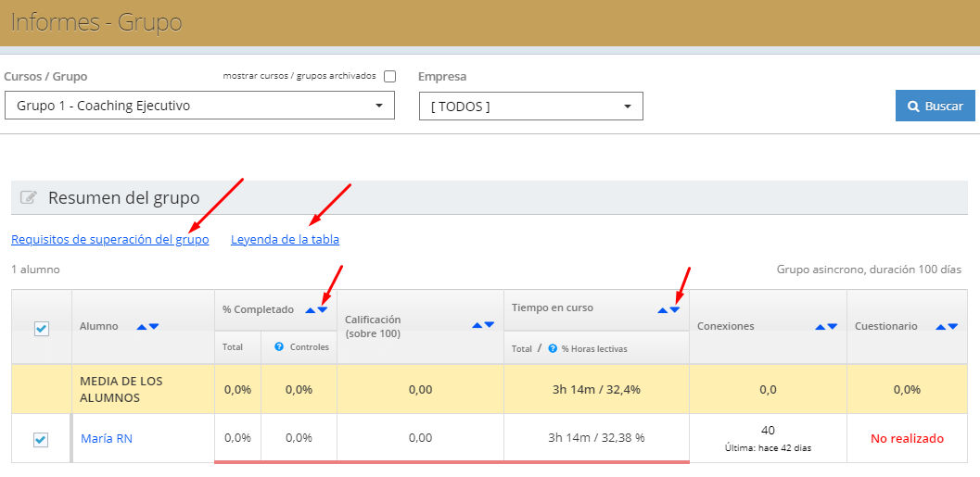Click the Resumen del grupo heading
Screen dimensions: 980x477
coord(123,198)
